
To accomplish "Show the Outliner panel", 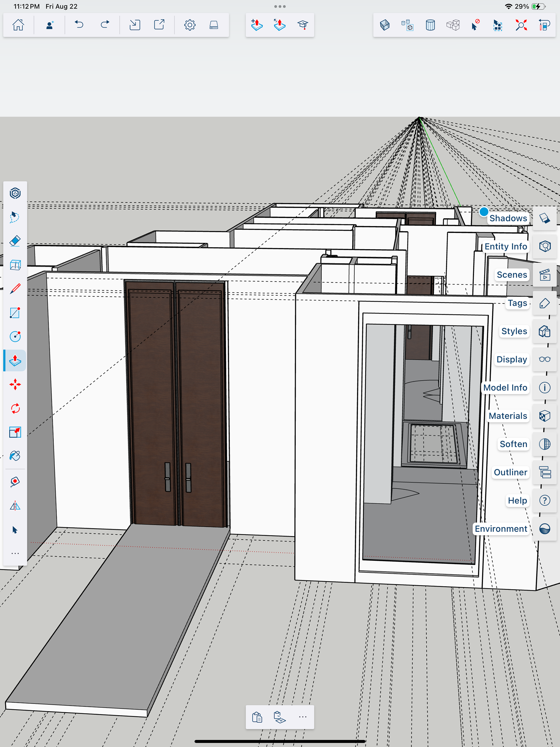I will [544, 472].
